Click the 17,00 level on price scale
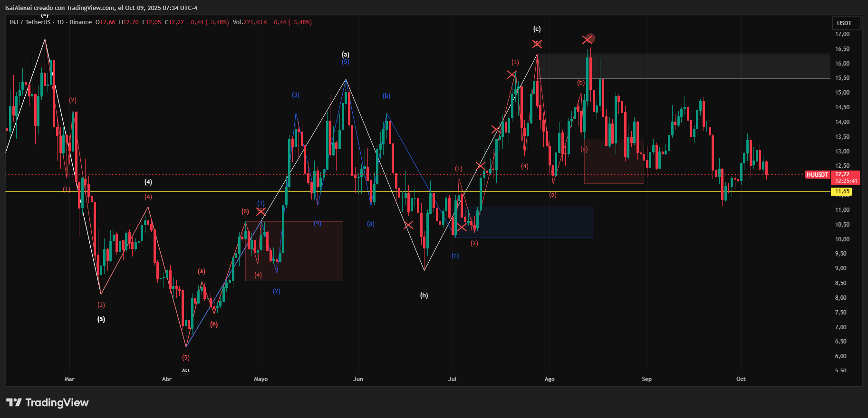 [842, 34]
